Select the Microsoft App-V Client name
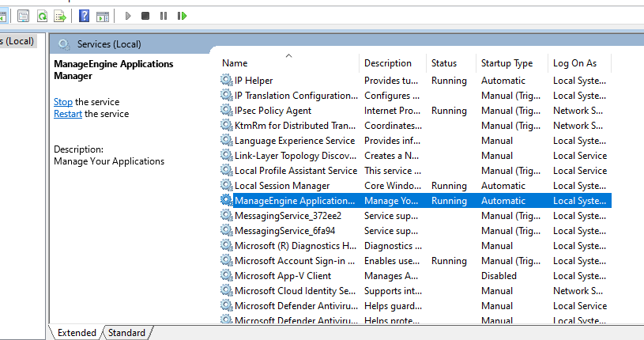The height and width of the screenshot is (340, 644). tap(283, 276)
